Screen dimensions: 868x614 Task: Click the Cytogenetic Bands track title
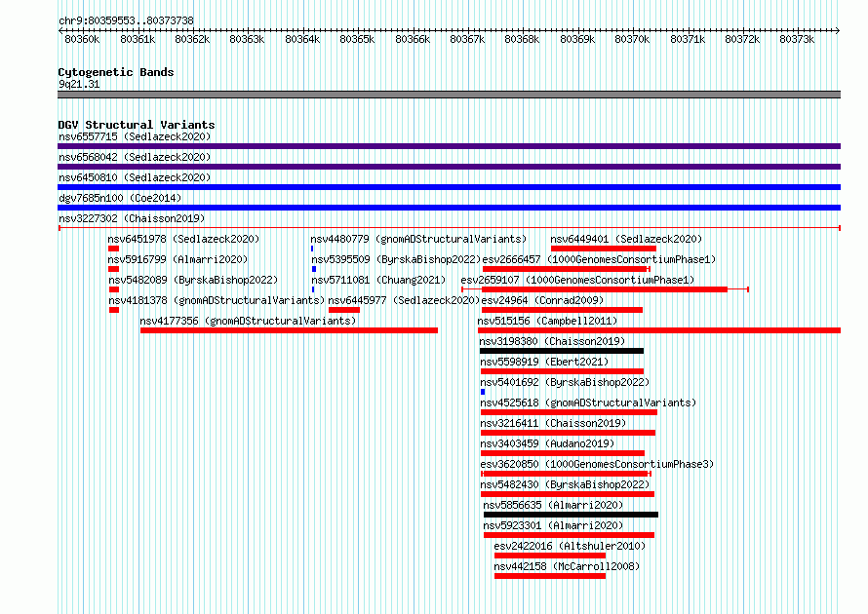point(116,72)
